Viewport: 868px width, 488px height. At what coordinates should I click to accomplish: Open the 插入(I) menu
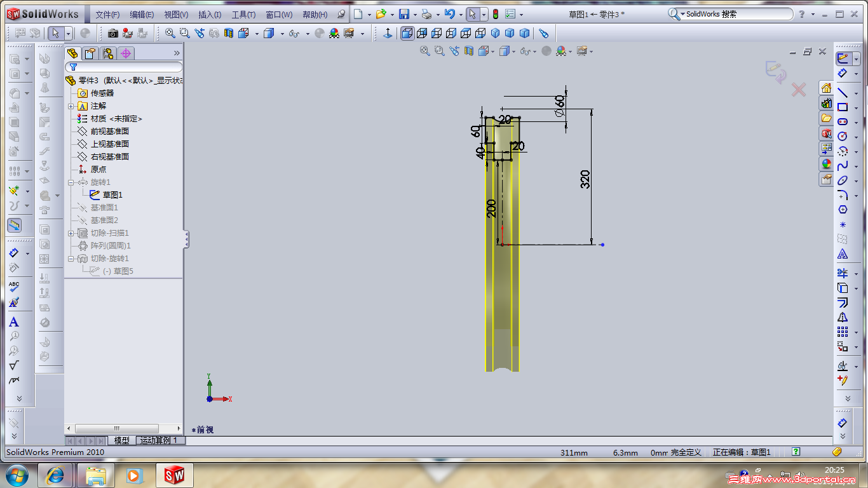210,15
